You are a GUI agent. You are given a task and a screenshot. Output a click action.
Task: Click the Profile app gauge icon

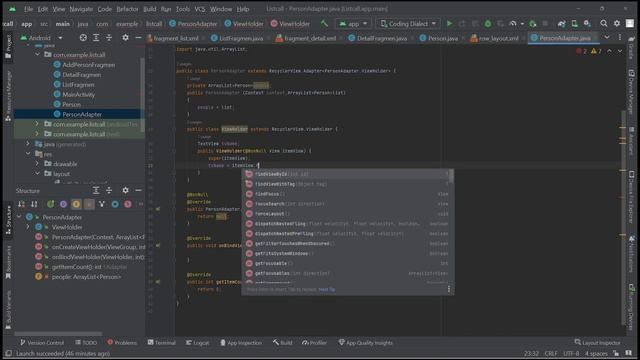pyautogui.click(x=513, y=24)
